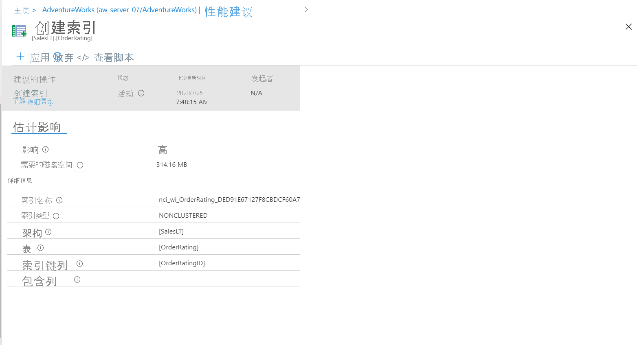Click the [OrderRating] table value

click(x=178, y=247)
